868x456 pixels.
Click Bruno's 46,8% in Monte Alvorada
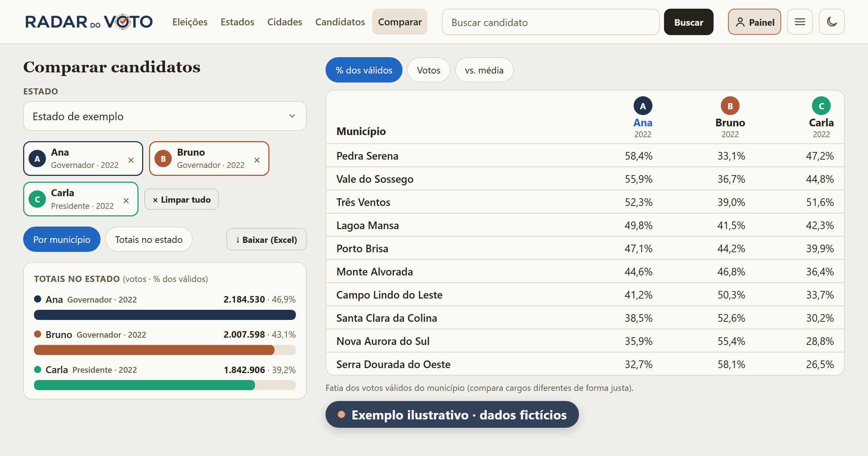(x=731, y=272)
